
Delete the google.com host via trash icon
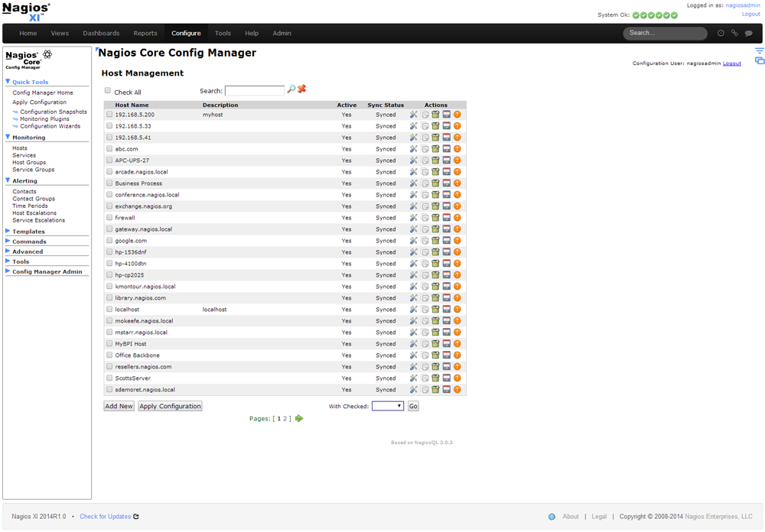click(x=435, y=240)
